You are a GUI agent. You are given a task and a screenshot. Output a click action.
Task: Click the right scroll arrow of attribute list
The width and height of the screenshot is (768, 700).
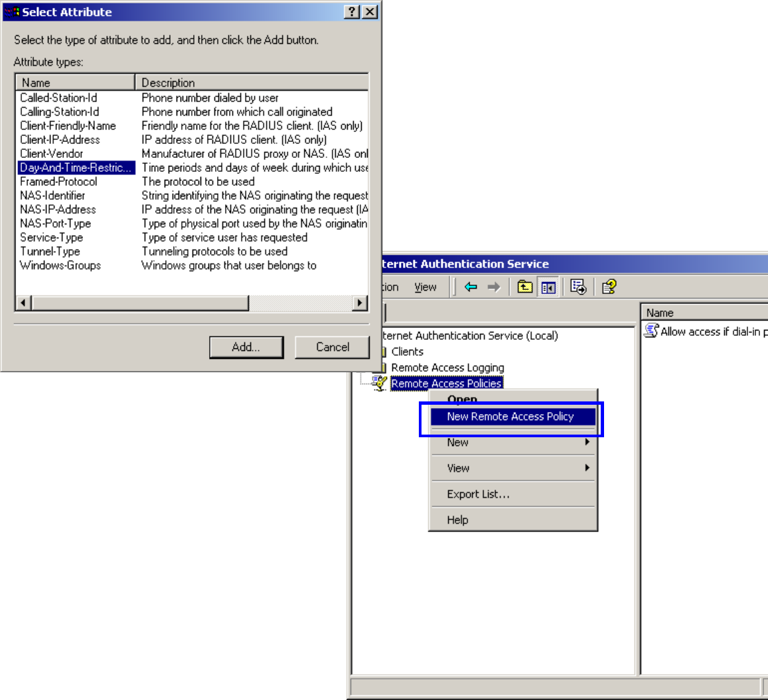[x=360, y=303]
